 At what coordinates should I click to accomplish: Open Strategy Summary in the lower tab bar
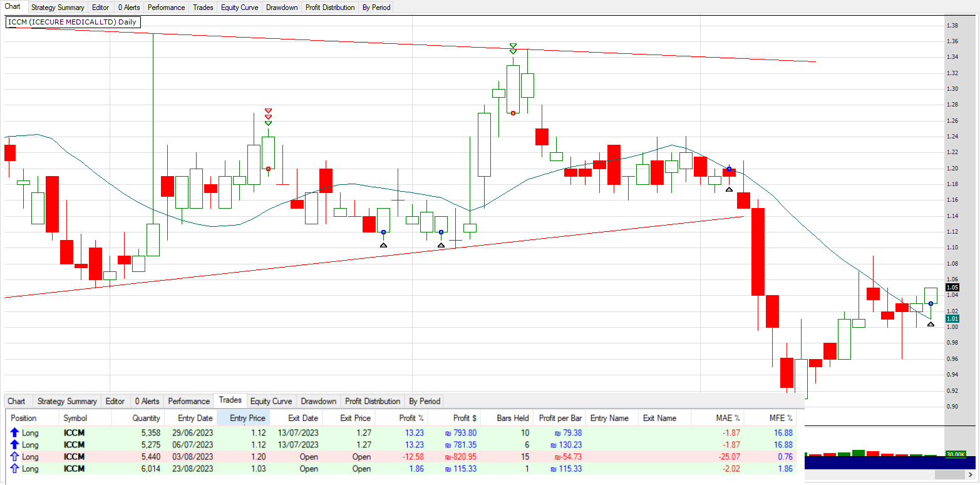(x=67, y=401)
